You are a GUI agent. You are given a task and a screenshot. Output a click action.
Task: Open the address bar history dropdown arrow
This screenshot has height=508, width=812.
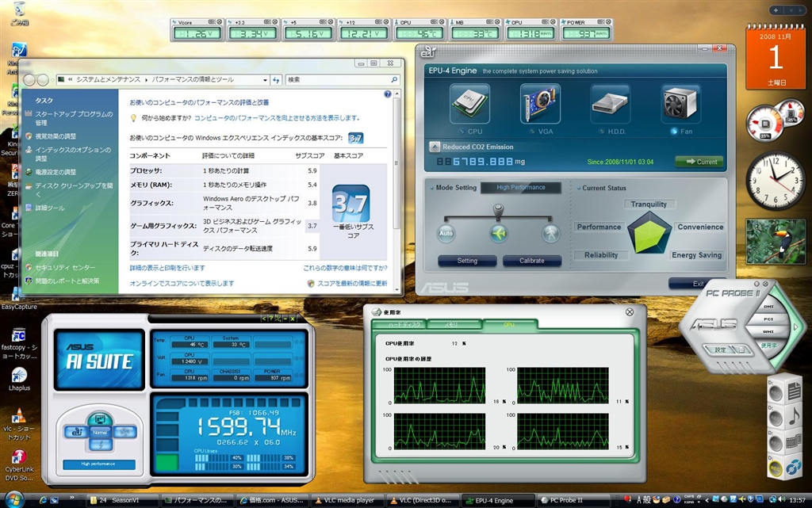pyautogui.click(x=265, y=80)
